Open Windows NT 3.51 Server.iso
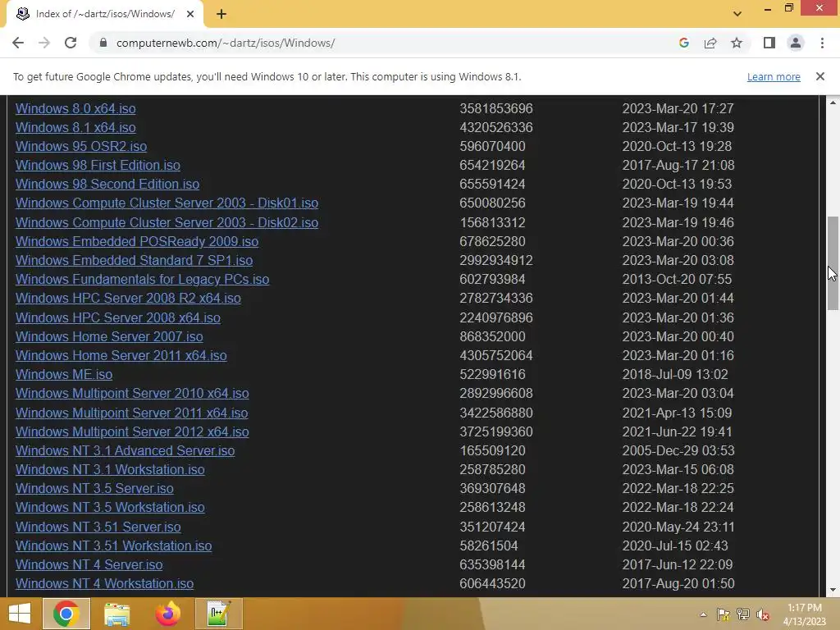The height and width of the screenshot is (630, 840). (98, 527)
